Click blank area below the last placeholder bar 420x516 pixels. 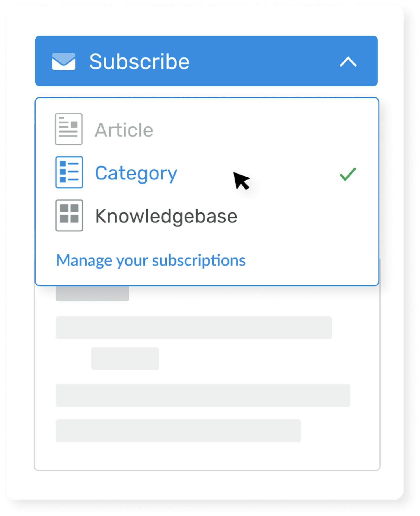click(x=207, y=455)
